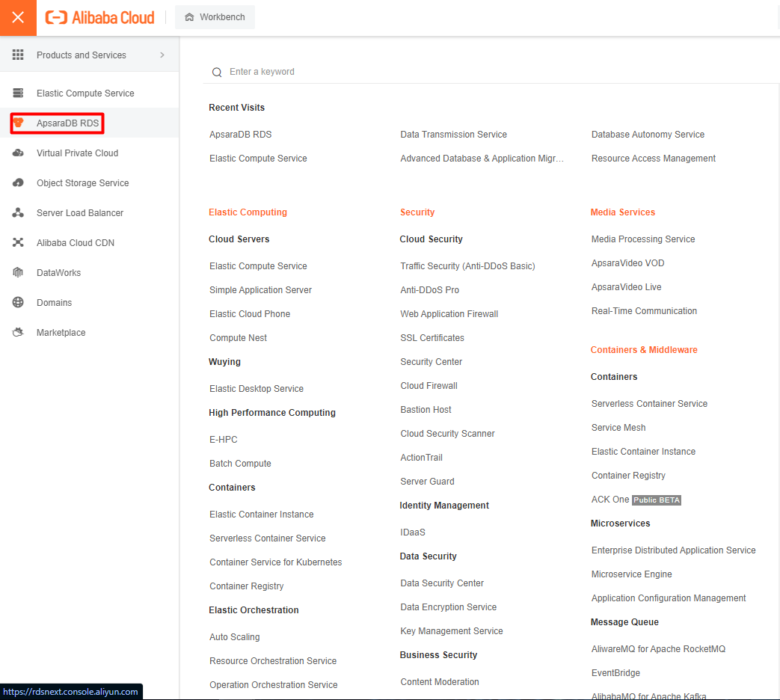Image resolution: width=780 pixels, height=700 pixels.
Task: Click the Alibaba Cloud logo
Action: (100, 18)
